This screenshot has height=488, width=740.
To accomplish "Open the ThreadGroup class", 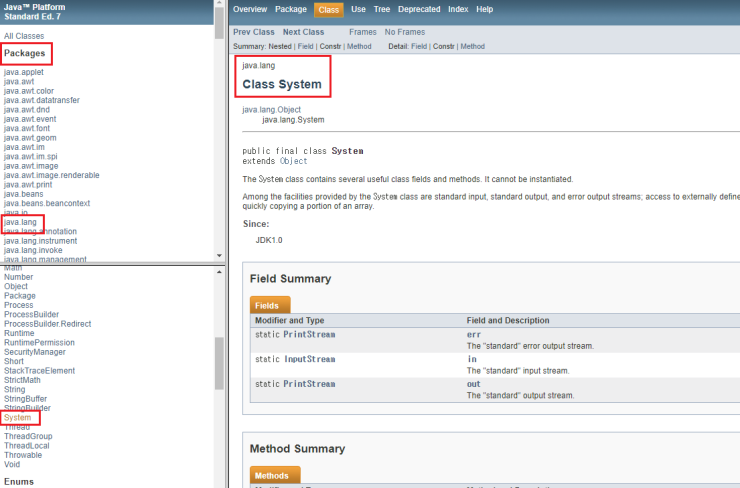I will click(28, 437).
